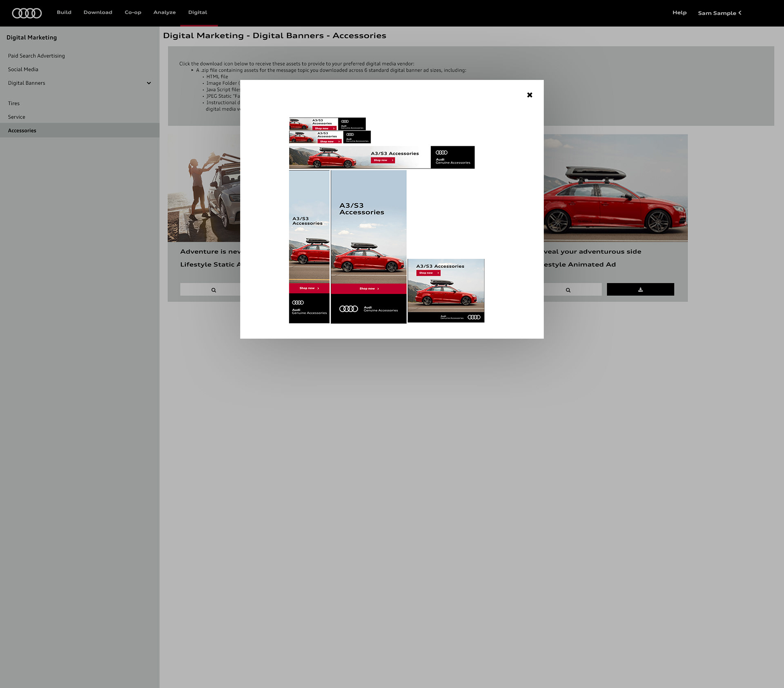
Task: Expand the Sam Sample user menu
Action: coord(719,13)
